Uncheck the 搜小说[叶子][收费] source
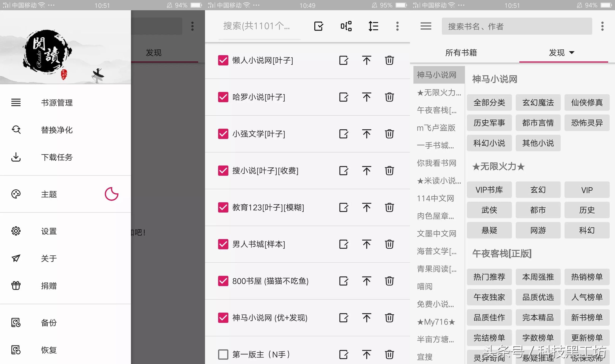Image resolution: width=615 pixels, height=364 pixels. click(x=223, y=171)
